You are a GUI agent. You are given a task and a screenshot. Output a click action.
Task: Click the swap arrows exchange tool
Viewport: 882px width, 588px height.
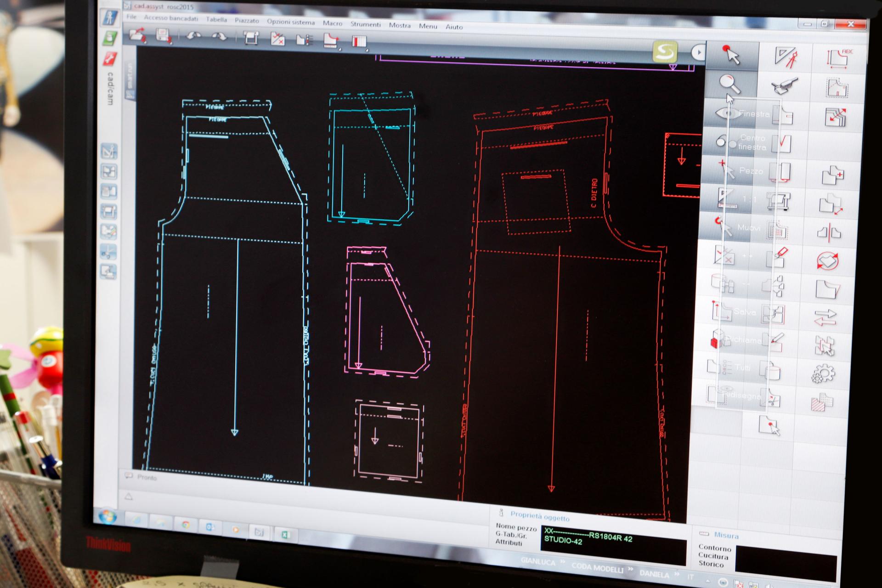pos(825,317)
